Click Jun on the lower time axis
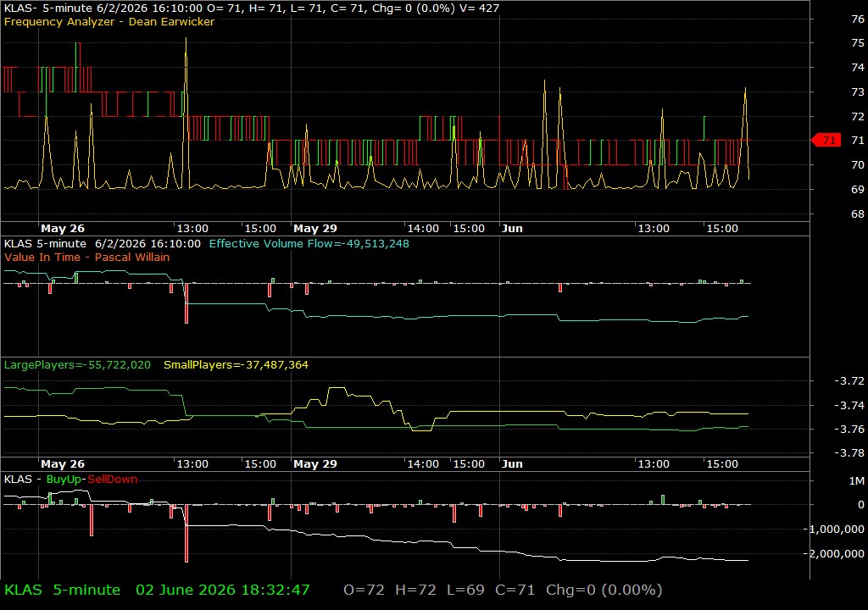 pyautogui.click(x=512, y=464)
